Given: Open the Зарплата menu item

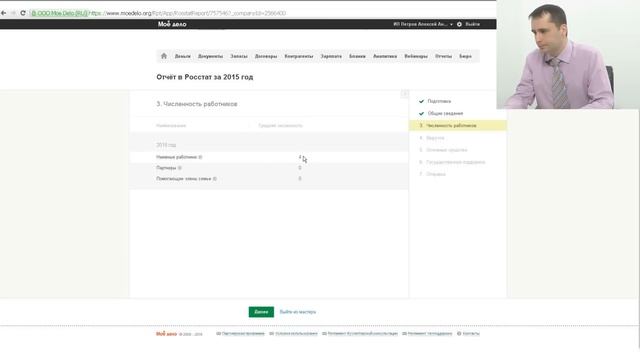Looking at the screenshot, I should (x=331, y=56).
